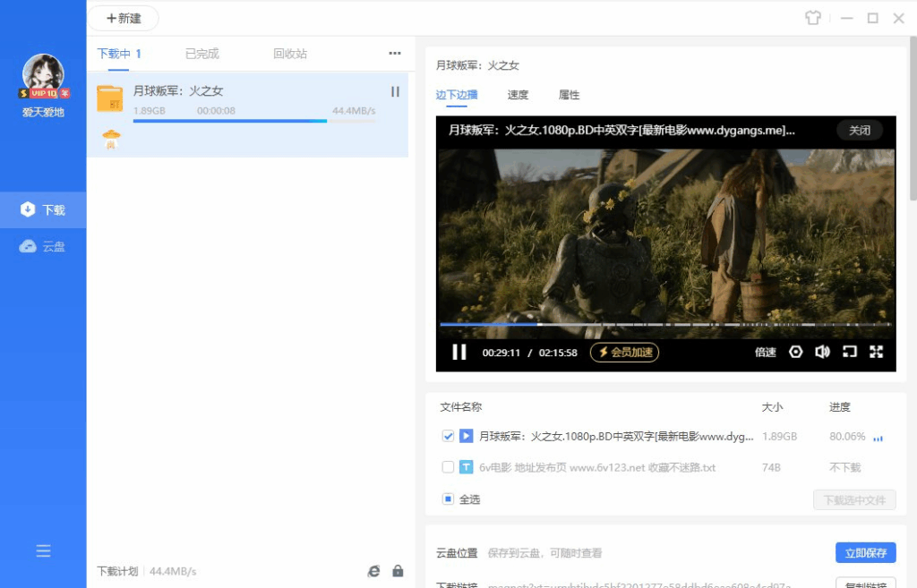Click 立即保存 to save to cloud drive
The width and height of the screenshot is (917, 588).
point(865,552)
